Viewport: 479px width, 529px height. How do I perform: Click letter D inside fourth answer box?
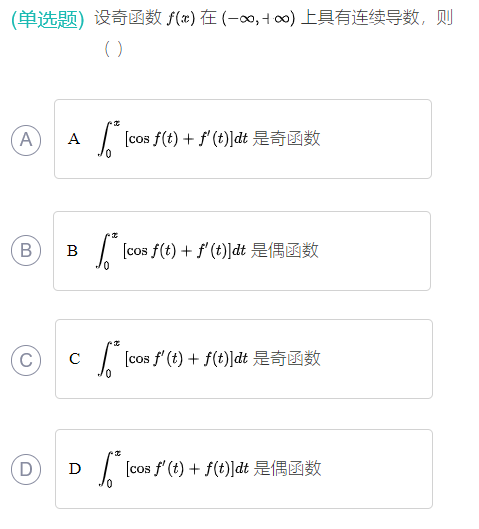(x=75, y=469)
